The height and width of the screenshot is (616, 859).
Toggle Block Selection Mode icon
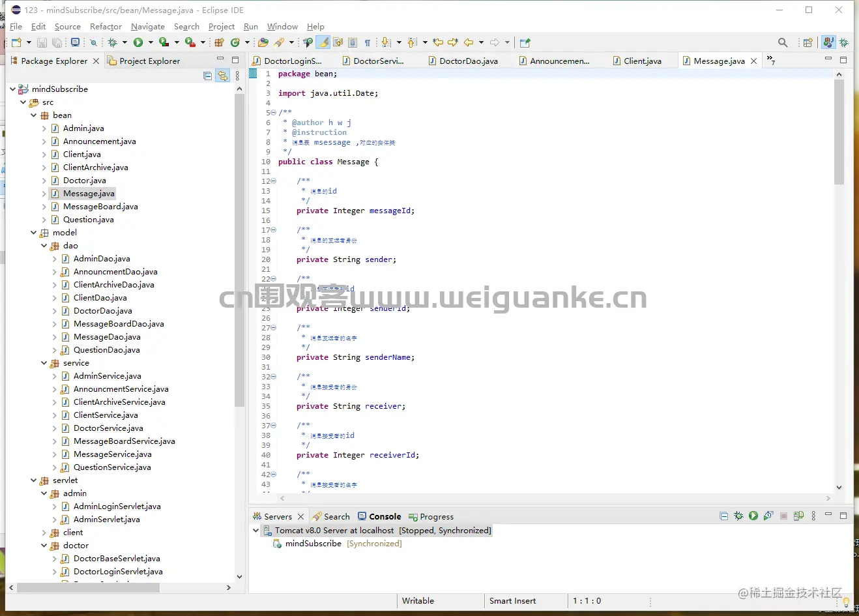point(353,42)
